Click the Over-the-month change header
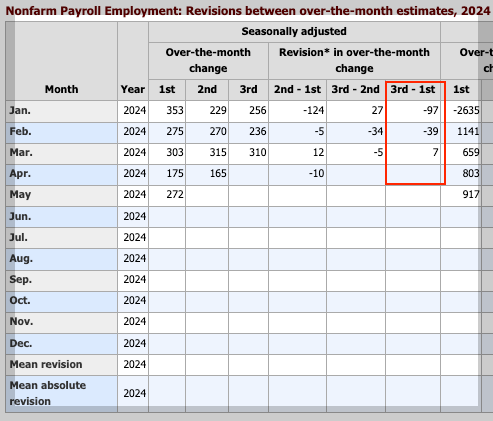The width and height of the screenshot is (493, 421). click(x=208, y=60)
